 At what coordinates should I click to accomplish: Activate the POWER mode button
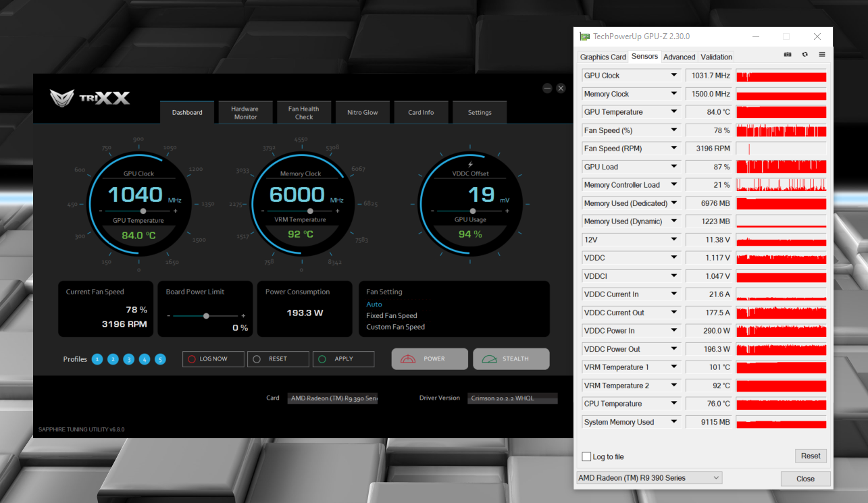click(430, 359)
